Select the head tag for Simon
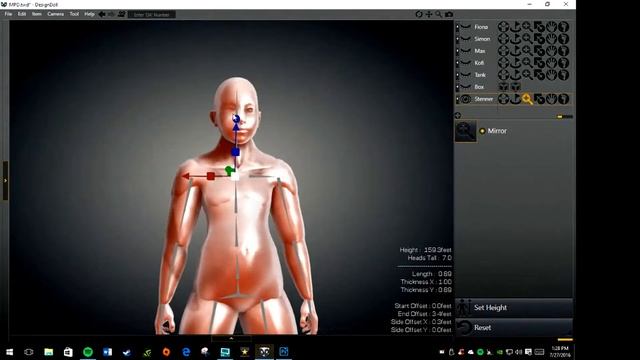Image resolution: width=640 pixels, height=360 pixels. [563, 39]
